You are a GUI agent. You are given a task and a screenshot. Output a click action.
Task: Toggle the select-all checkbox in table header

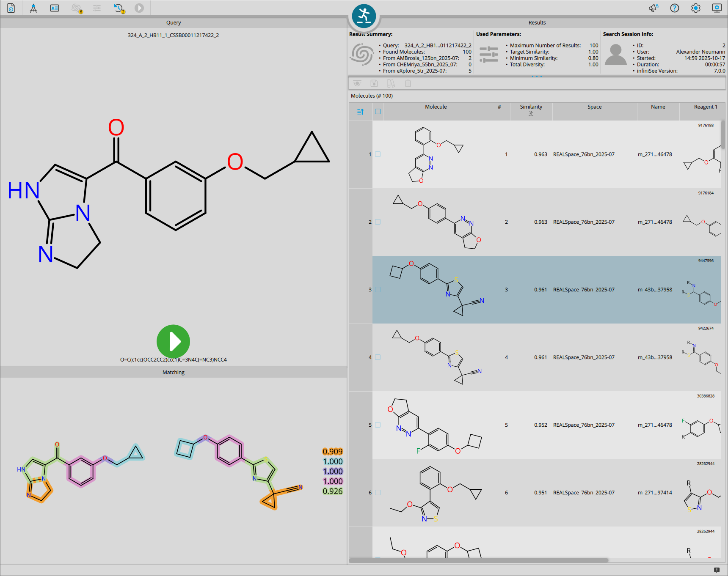pyautogui.click(x=378, y=112)
